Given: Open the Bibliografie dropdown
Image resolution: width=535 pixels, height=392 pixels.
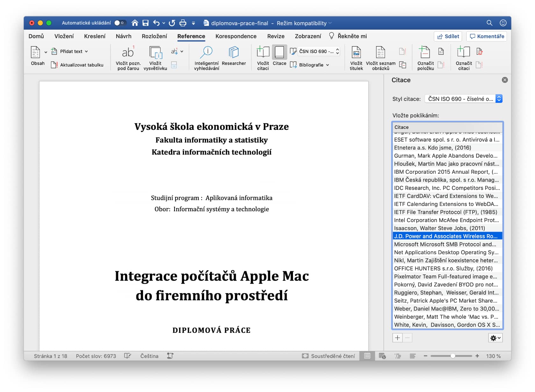Looking at the screenshot, I should [x=310, y=65].
